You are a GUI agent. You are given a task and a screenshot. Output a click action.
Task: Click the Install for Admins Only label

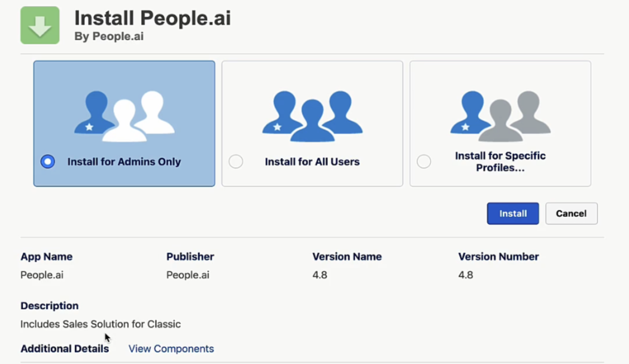[124, 162]
